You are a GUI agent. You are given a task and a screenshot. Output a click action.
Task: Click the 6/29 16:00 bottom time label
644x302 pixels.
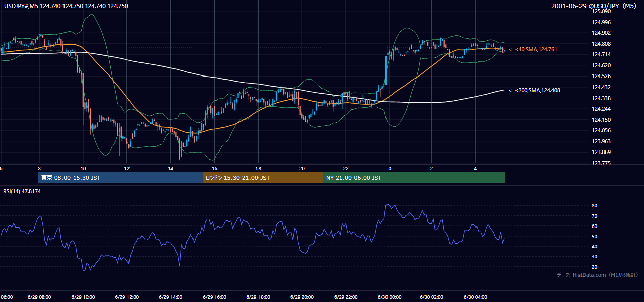click(x=214, y=297)
